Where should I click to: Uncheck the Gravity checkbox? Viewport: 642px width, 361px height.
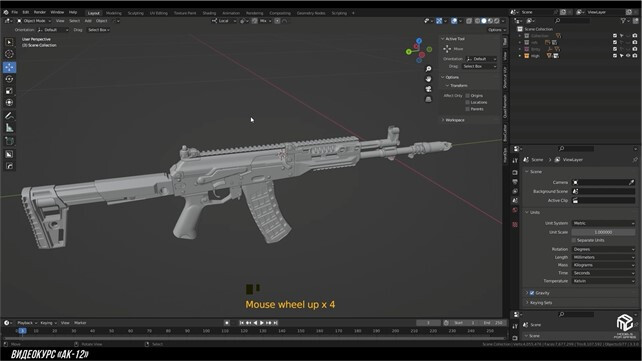(532, 293)
